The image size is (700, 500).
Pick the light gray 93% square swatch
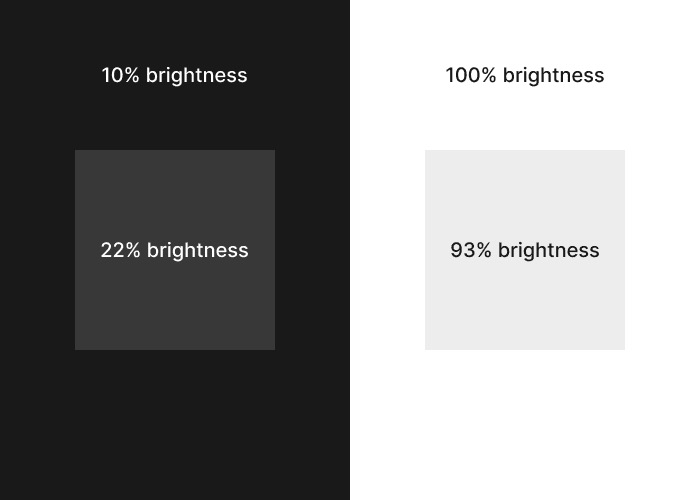[x=525, y=250]
